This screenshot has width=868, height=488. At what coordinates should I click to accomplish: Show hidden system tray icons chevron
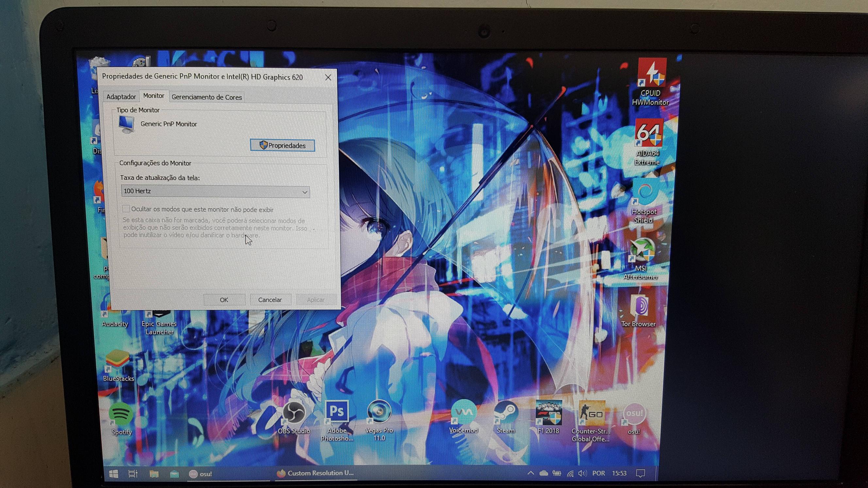click(530, 473)
